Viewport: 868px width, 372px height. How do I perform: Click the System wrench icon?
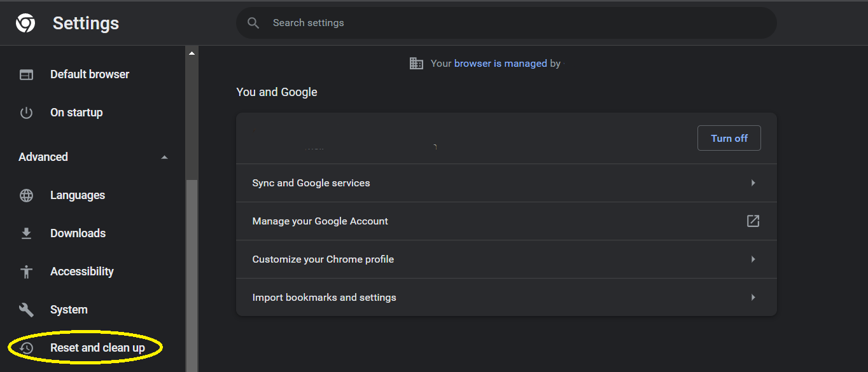[x=26, y=310]
